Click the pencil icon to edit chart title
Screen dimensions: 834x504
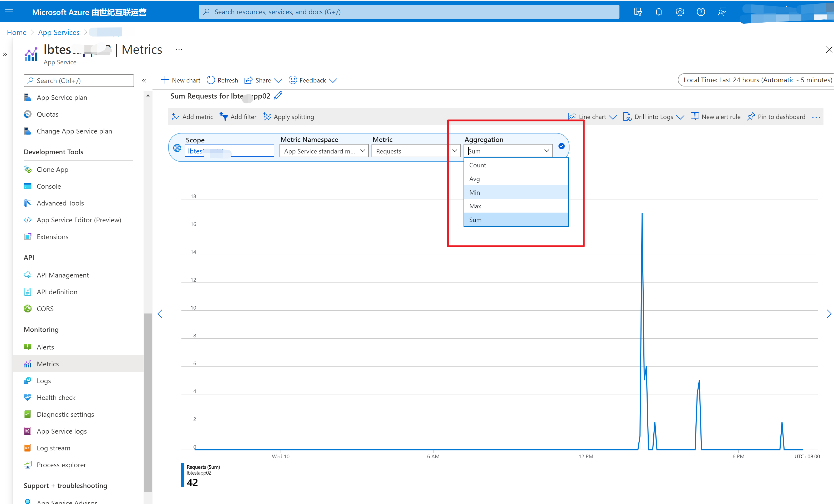(x=278, y=96)
